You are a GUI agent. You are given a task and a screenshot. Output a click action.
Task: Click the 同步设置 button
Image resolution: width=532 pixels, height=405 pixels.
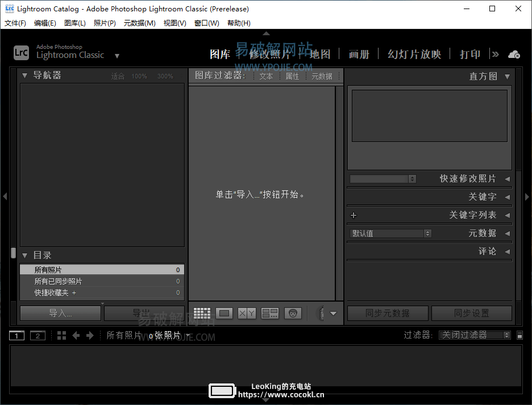pos(472,313)
